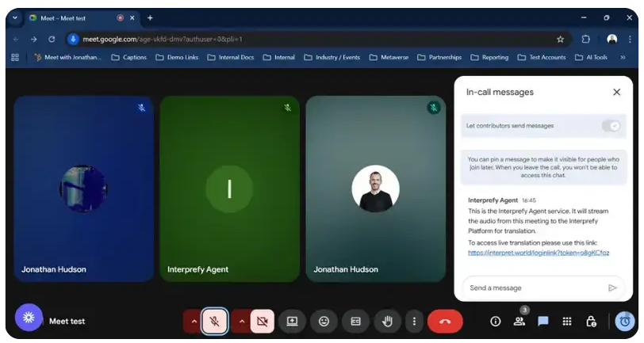Unmute the microphone in the call toolbar
Screen dimensions: 644x343
[214, 322]
